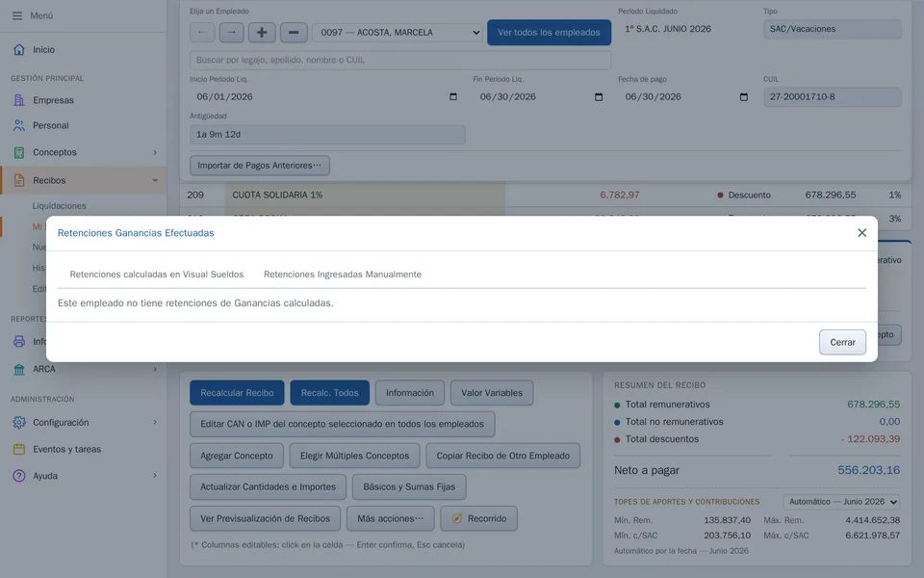Click the plus button to add employee
The height and width of the screenshot is (578, 924).
pos(262,33)
